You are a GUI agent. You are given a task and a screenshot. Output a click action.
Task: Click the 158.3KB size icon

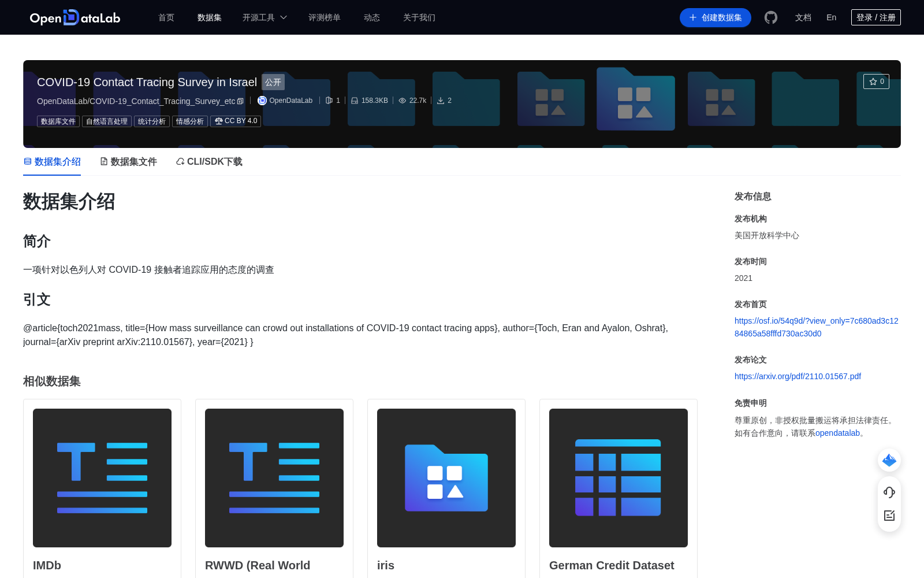coord(355,101)
